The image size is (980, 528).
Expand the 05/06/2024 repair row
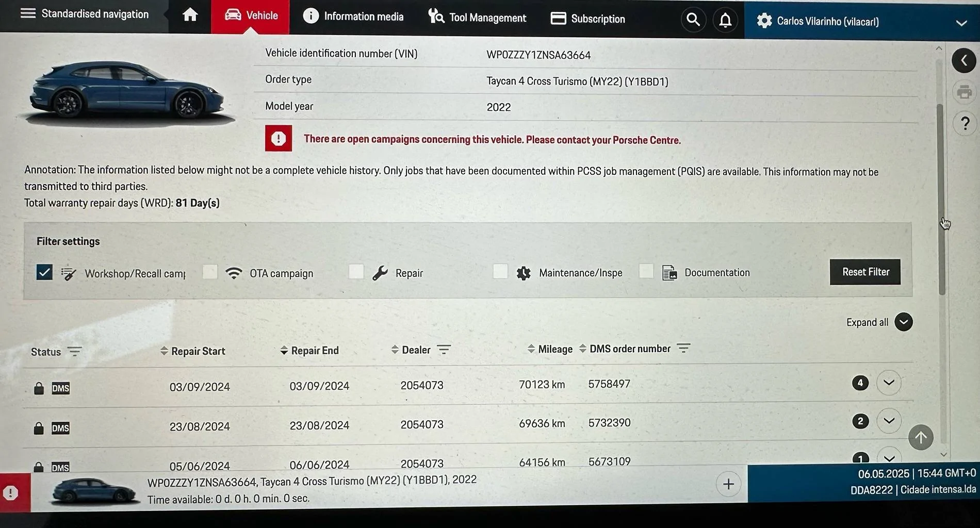coord(889,457)
